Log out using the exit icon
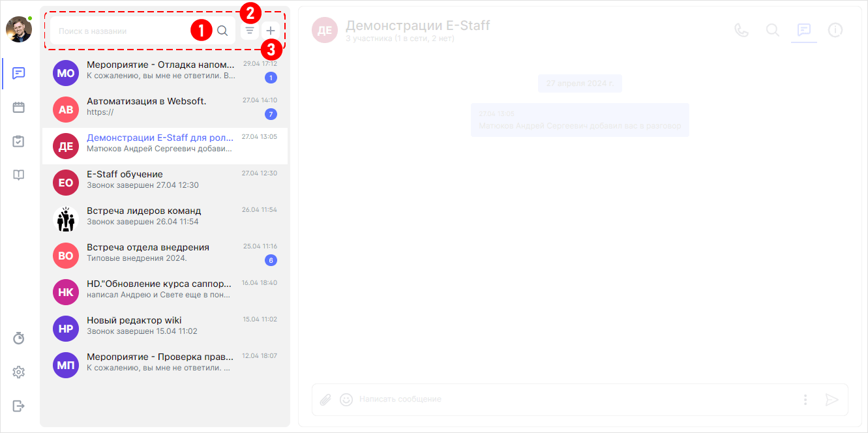This screenshot has height=433, width=868. pyautogui.click(x=18, y=406)
